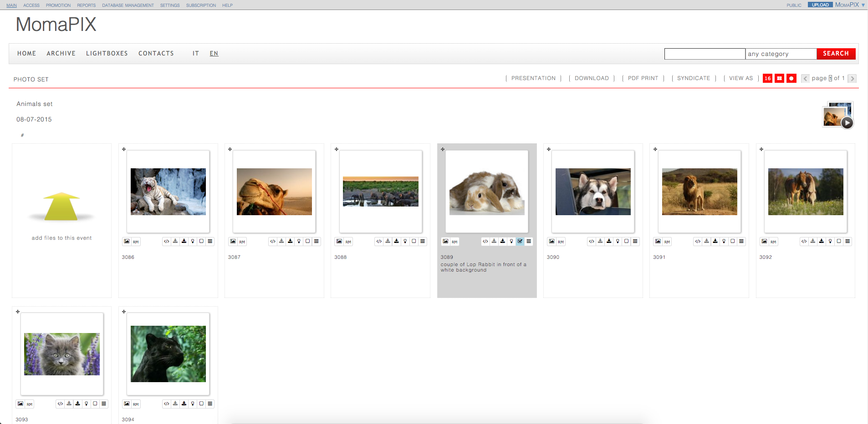Open the hamburger menu for photo 3091
The image size is (868, 424).
pos(741,242)
